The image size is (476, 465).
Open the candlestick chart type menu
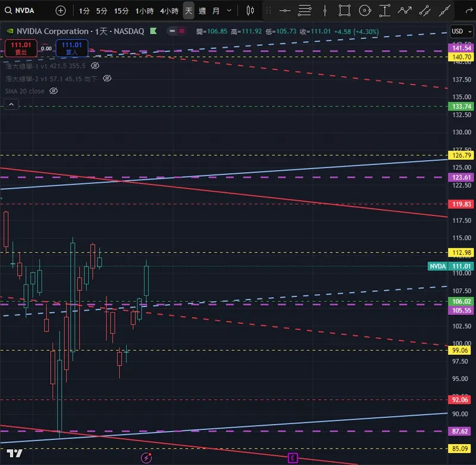pyautogui.click(x=250, y=11)
